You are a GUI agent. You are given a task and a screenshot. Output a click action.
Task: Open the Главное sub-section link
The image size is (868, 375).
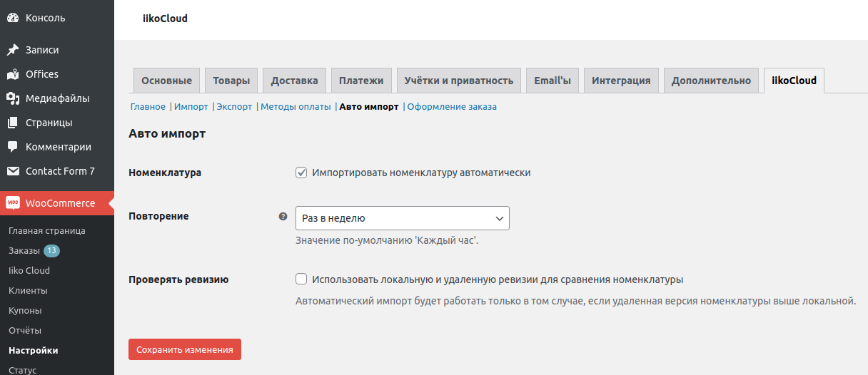coord(148,107)
